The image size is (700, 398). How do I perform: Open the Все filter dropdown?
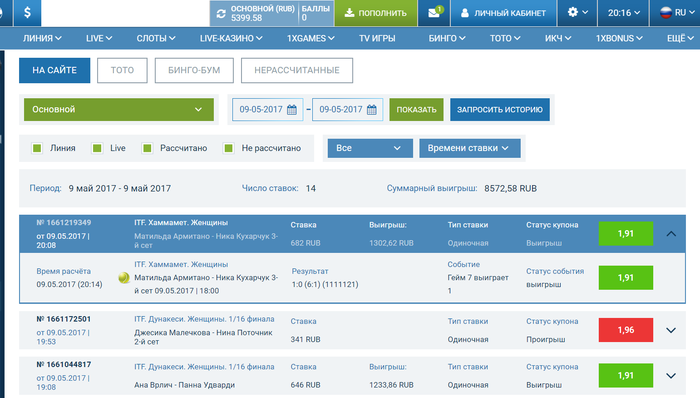370,148
